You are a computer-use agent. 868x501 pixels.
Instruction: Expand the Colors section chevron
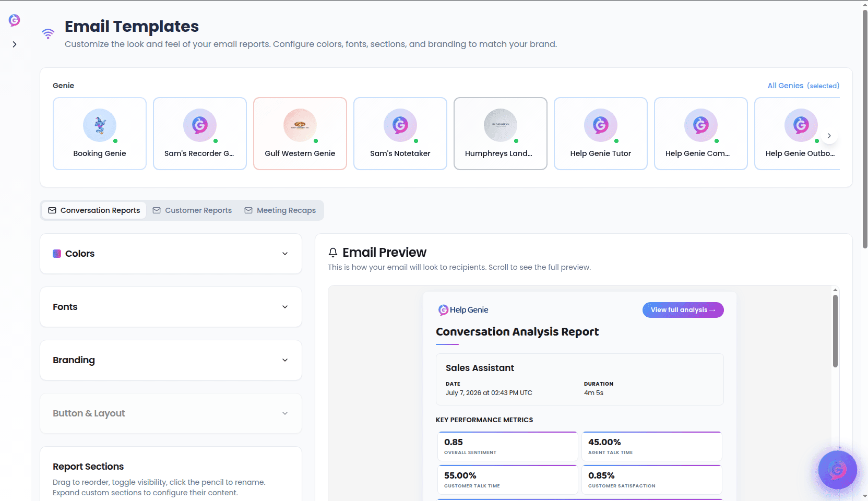click(285, 254)
